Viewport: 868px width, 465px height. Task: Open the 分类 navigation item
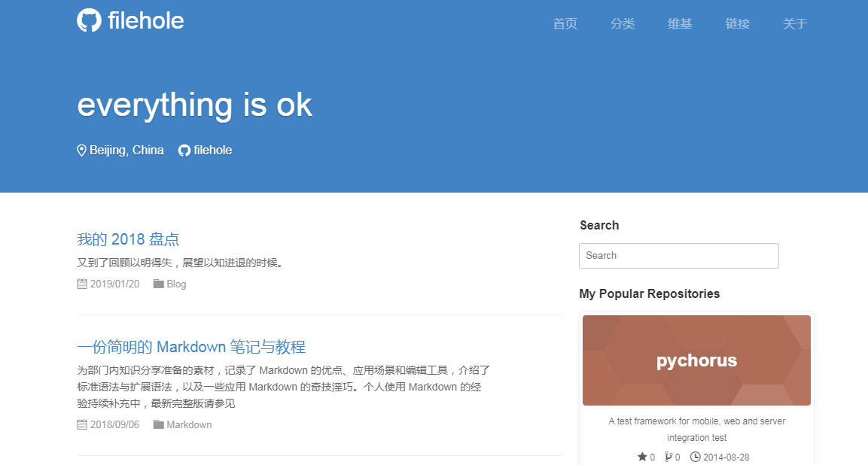tap(623, 24)
